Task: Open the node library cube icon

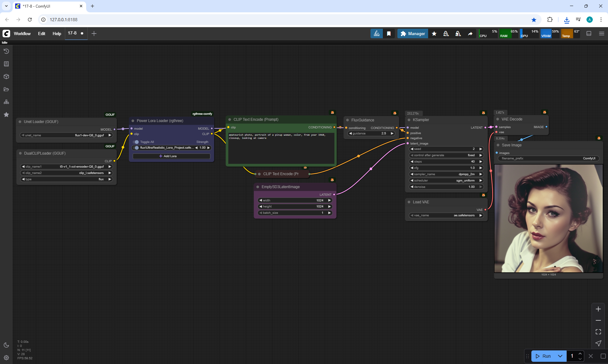Action: 6,77
